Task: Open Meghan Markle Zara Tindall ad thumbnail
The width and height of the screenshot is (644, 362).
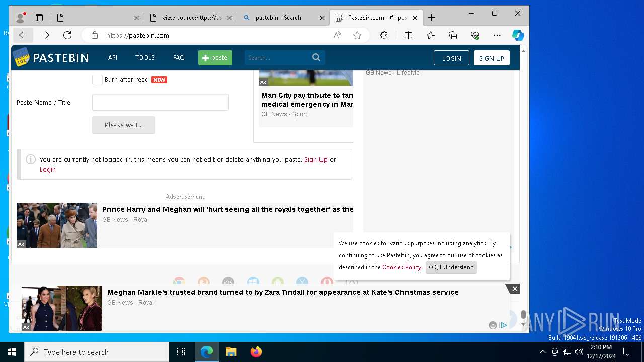Action: 62,308
